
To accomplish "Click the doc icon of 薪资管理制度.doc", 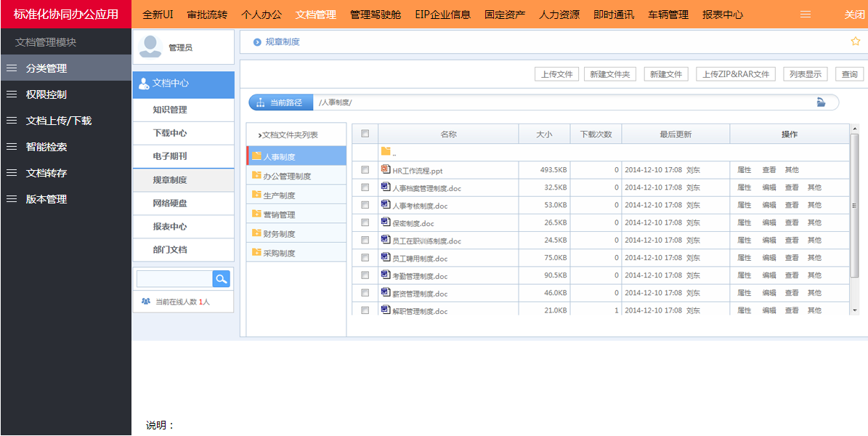I will click(386, 293).
